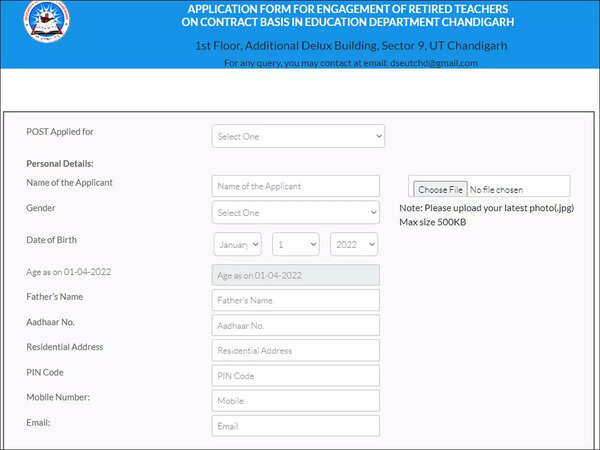Image resolution: width=600 pixels, height=450 pixels.
Task: Open the Date of Birth day dropdown
Action: click(295, 244)
